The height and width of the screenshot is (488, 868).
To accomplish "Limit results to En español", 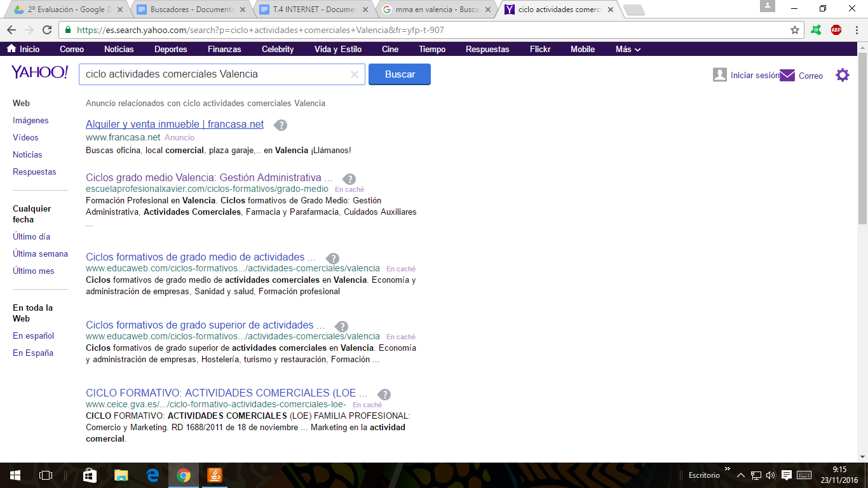I will pyautogui.click(x=34, y=336).
